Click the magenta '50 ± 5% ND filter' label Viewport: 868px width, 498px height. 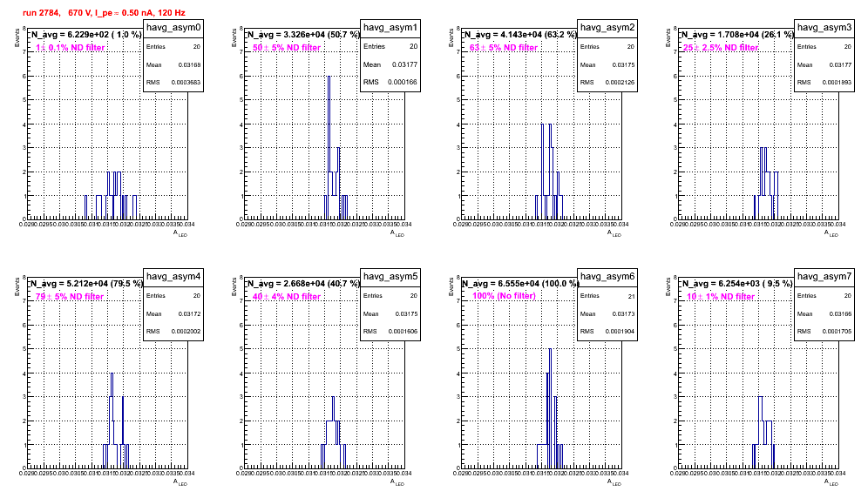(x=287, y=48)
